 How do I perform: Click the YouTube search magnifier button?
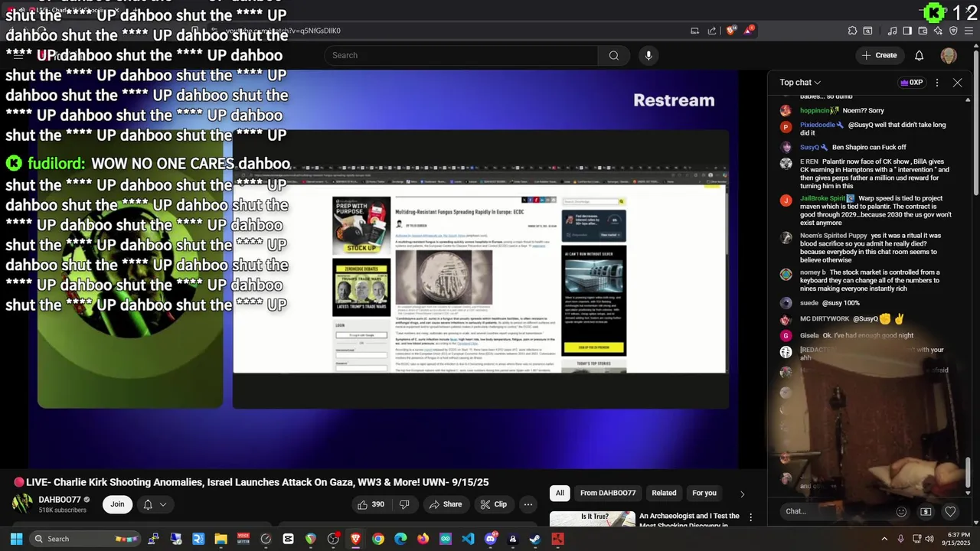coord(613,55)
